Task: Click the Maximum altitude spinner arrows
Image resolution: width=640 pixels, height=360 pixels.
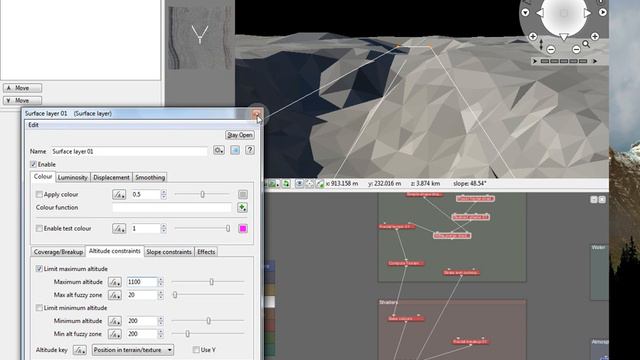Action: 160,282
